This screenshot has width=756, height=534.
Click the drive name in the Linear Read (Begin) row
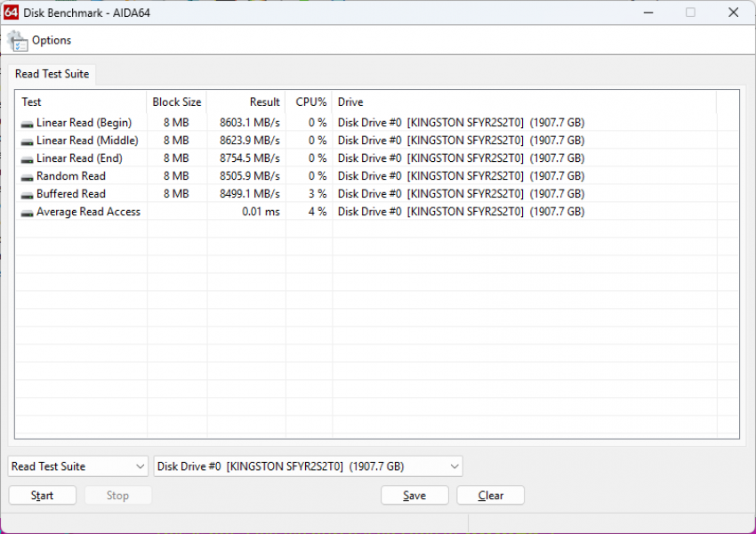point(461,123)
